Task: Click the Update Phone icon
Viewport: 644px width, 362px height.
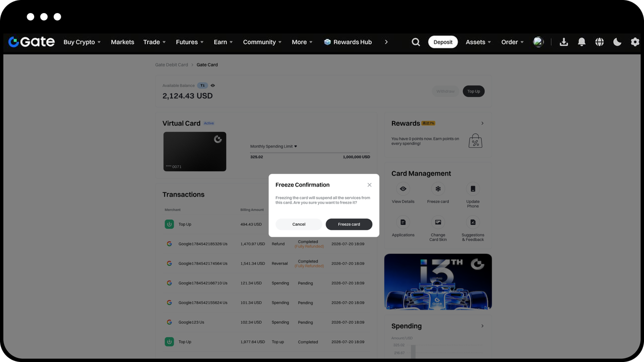Action: tap(473, 189)
